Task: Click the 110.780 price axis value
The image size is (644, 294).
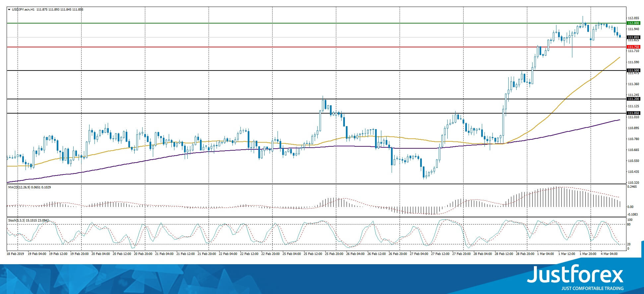Action: (634, 139)
